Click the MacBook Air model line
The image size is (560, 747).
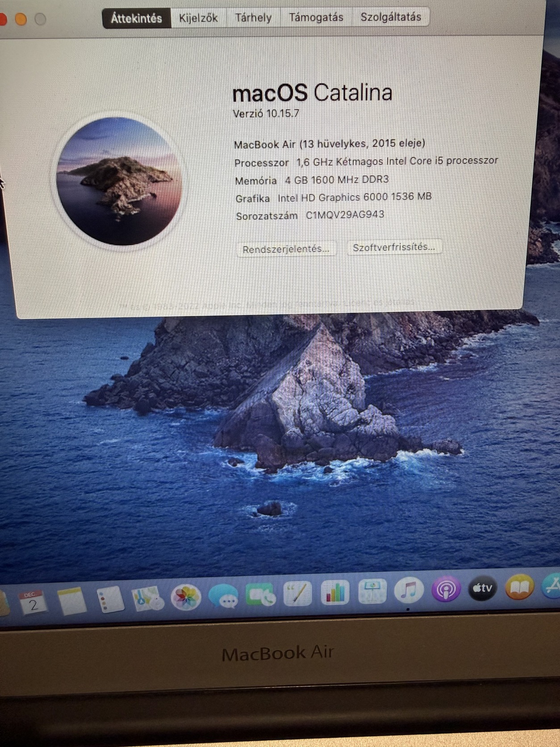click(330, 143)
